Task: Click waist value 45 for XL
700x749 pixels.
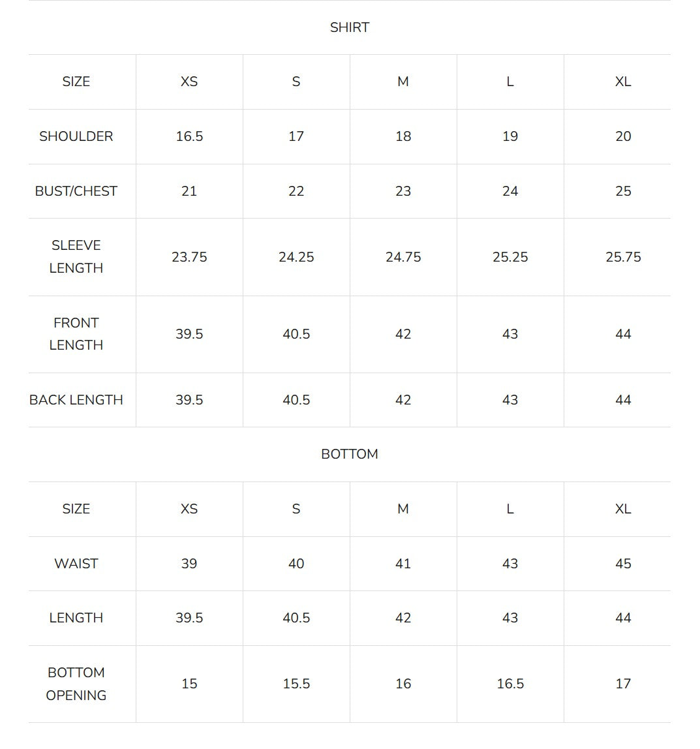Action: [623, 564]
